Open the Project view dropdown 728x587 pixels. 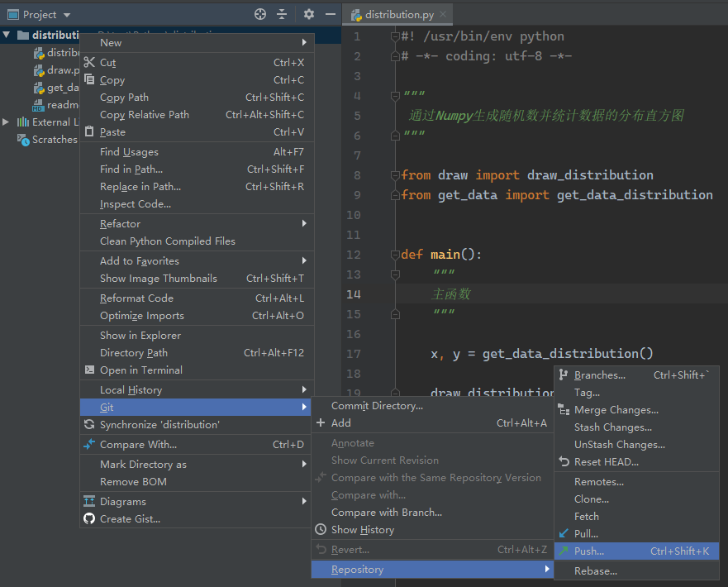click(x=67, y=15)
